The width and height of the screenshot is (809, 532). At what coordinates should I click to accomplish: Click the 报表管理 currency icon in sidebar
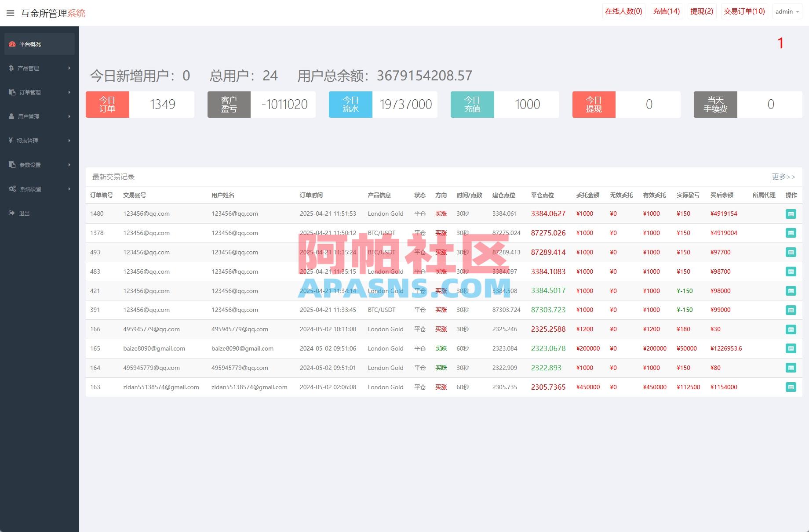click(x=11, y=141)
